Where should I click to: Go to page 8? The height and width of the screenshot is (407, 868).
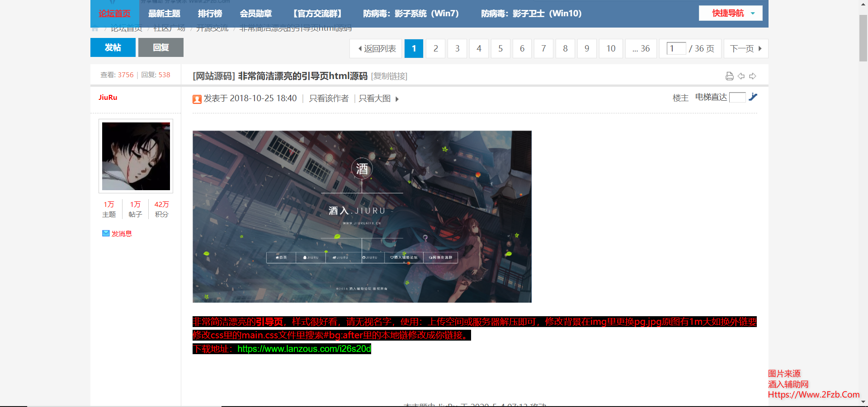pos(565,48)
